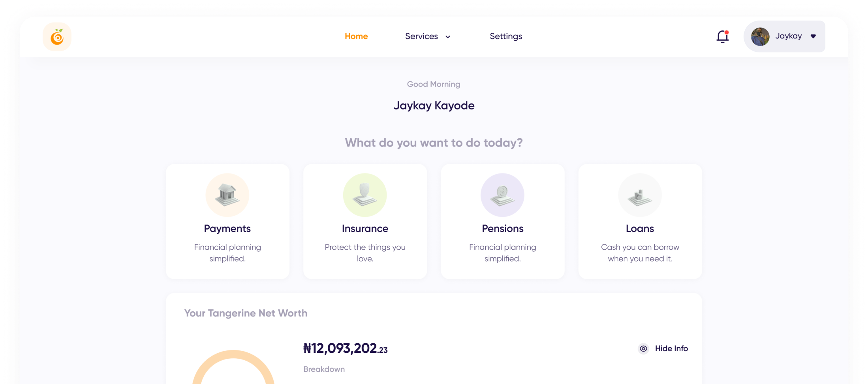868x384 pixels.
Task: Click the Insurance shield icon
Action: pyautogui.click(x=365, y=195)
